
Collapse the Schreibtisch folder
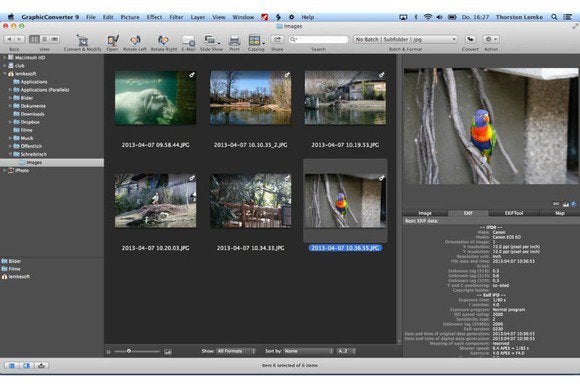[x=10, y=154]
